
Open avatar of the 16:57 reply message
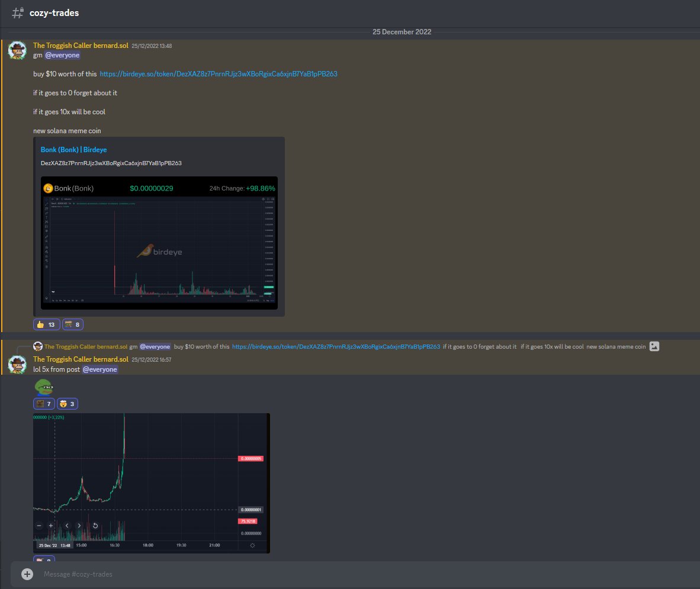(x=17, y=365)
